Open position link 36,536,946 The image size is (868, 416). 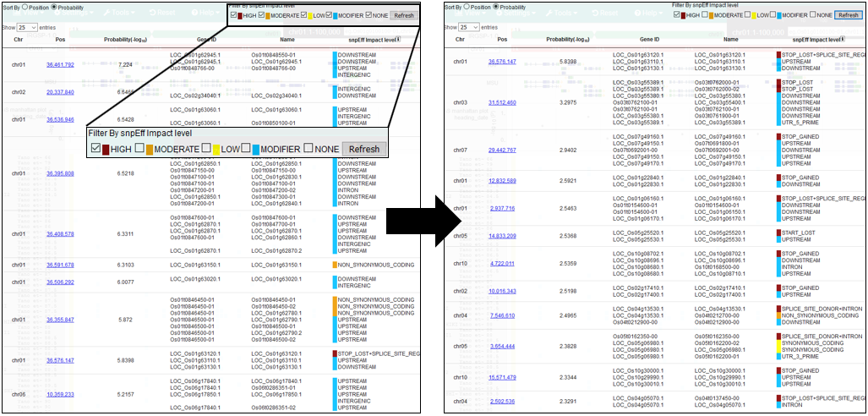coord(60,119)
